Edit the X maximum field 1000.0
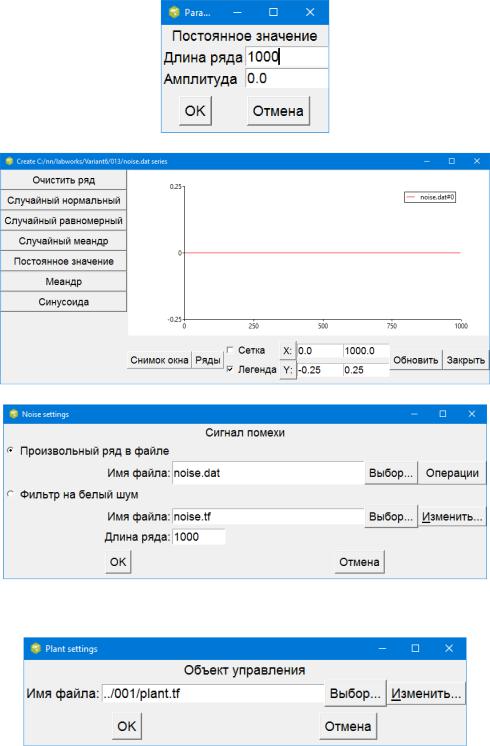Screen dimensions: 490x746 [x=366, y=351]
